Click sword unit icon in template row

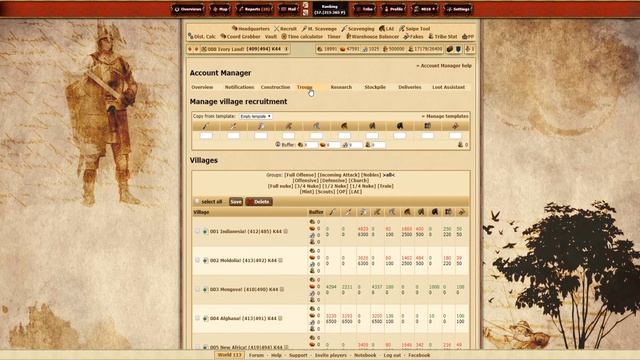233,126
